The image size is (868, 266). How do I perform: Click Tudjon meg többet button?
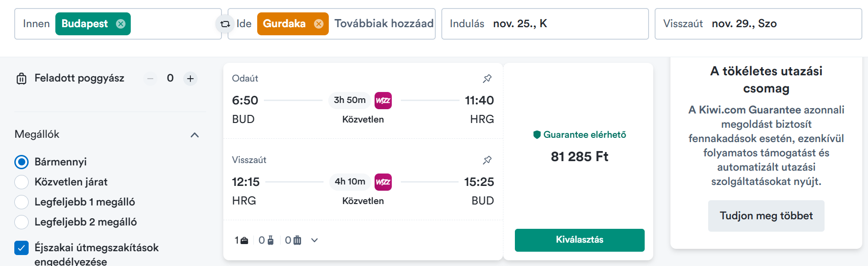[x=766, y=216]
